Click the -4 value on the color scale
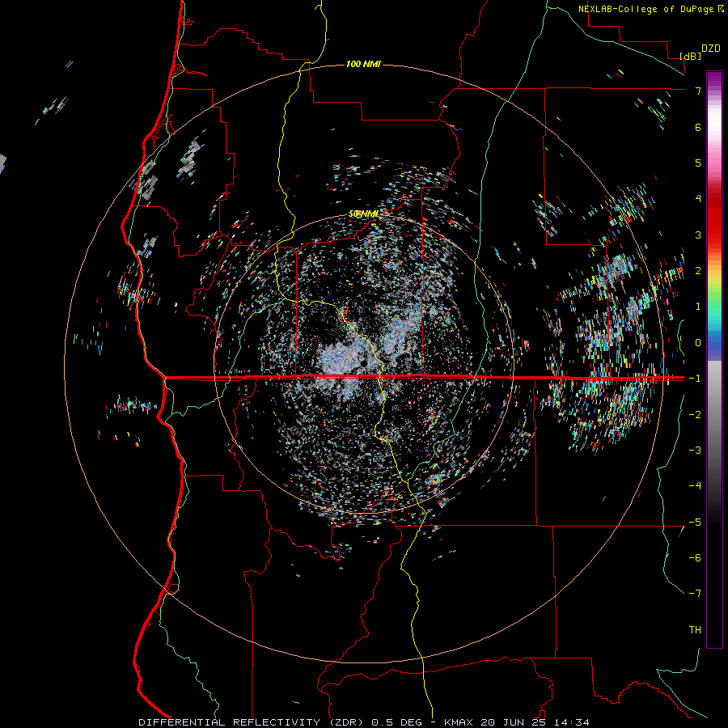The image size is (728, 728). (695, 486)
